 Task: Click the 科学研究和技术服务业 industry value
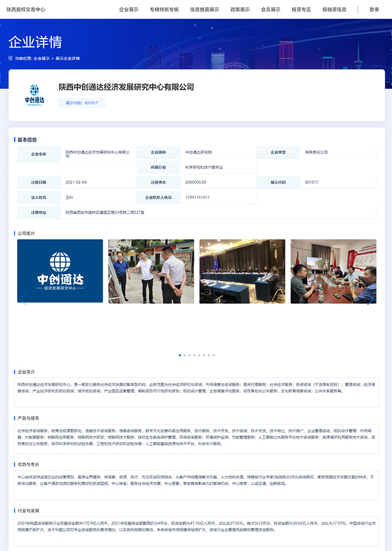tap(204, 168)
